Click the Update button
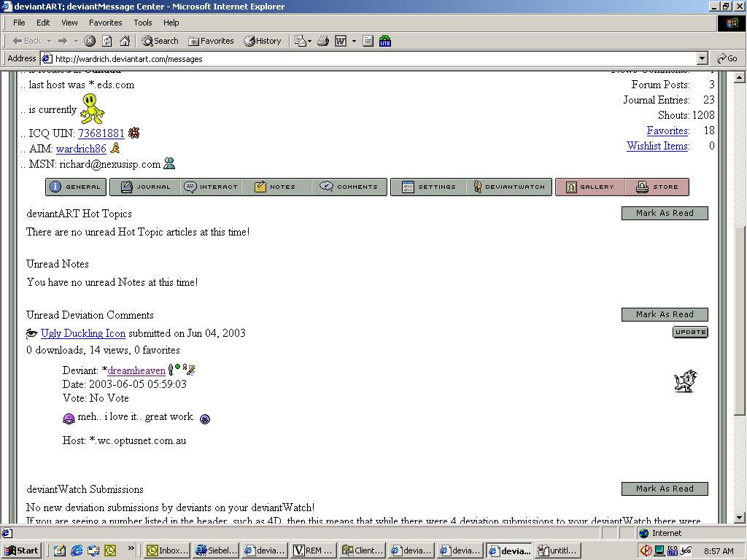747x560 pixels. click(x=690, y=332)
